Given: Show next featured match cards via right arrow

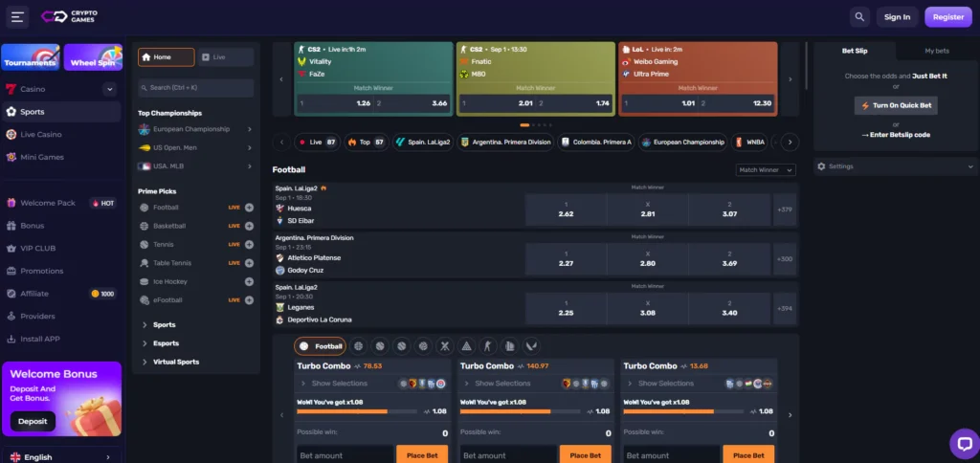Looking at the screenshot, I should [790, 79].
